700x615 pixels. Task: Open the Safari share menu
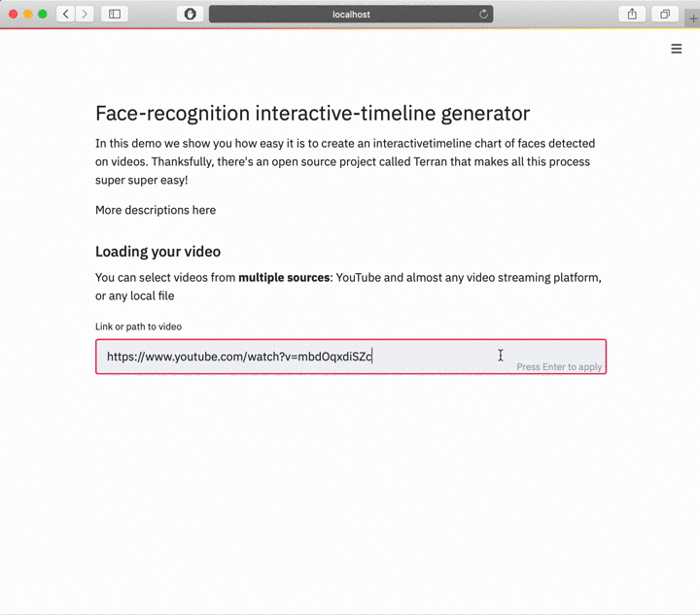pos(632,15)
